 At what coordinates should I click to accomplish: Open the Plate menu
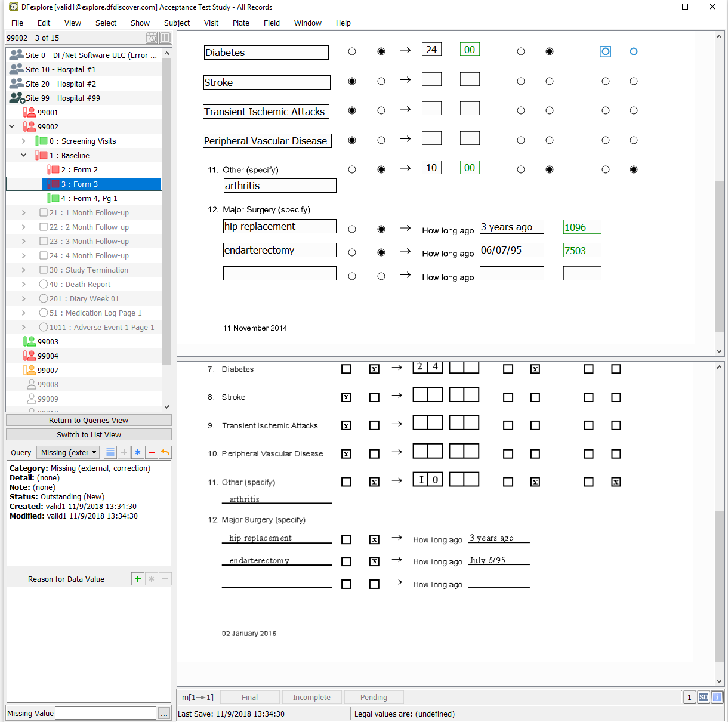click(x=241, y=23)
